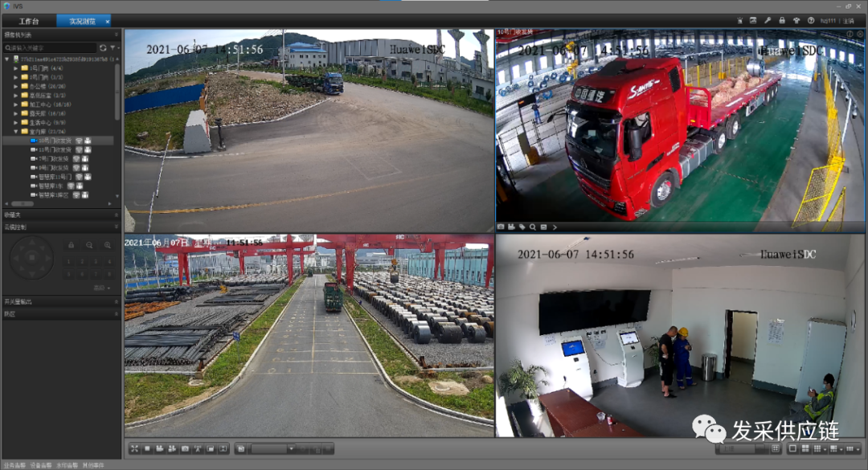This screenshot has height=470, width=868.
Task: Refresh the camera list
Action: 103,48
